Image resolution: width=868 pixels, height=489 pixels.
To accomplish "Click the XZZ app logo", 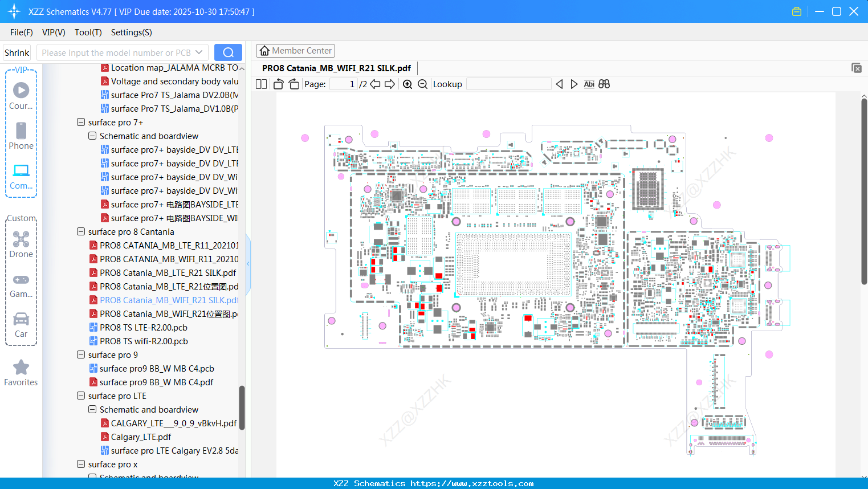I will pos(14,11).
